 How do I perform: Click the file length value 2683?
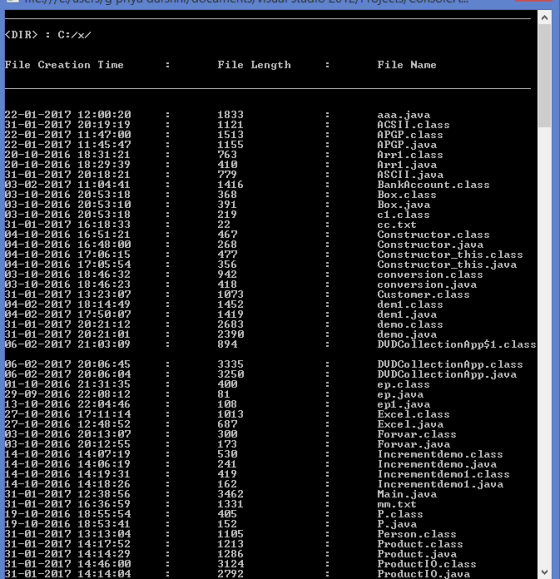point(230,324)
